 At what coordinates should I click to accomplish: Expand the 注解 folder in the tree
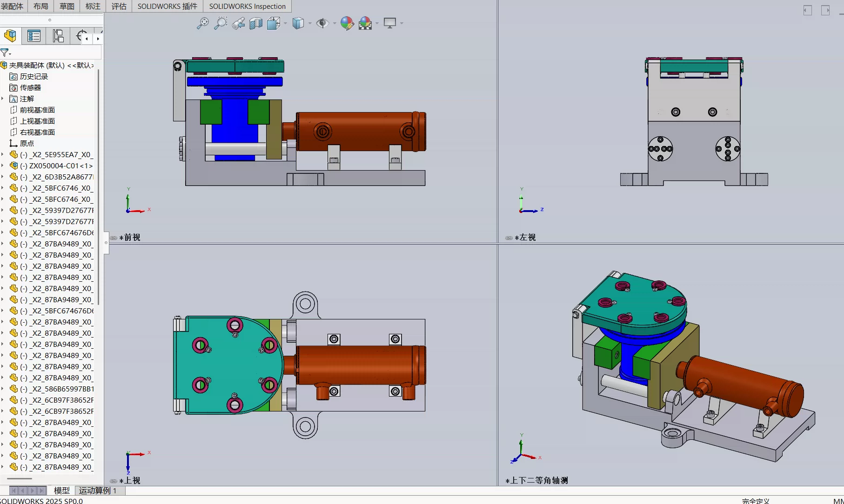(x=3, y=99)
